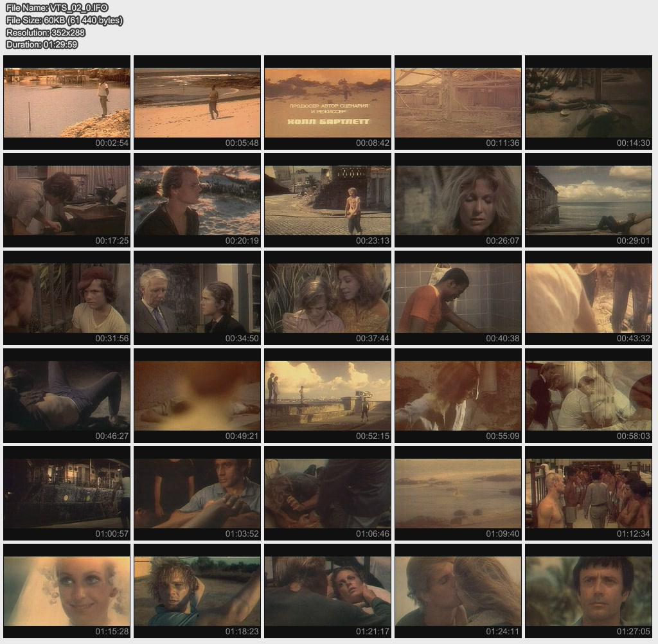Select the blurry frame at 00:49:21
658x644 pixels.
click(197, 396)
